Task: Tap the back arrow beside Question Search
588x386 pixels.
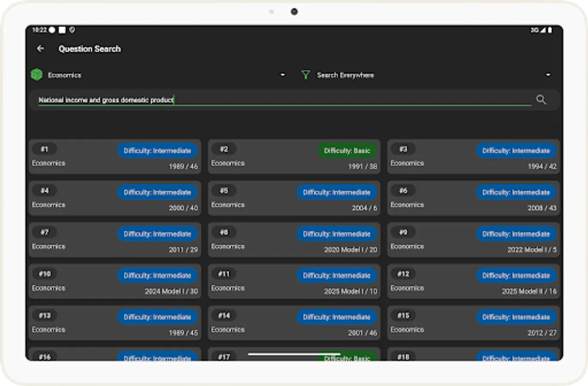Action: point(41,48)
